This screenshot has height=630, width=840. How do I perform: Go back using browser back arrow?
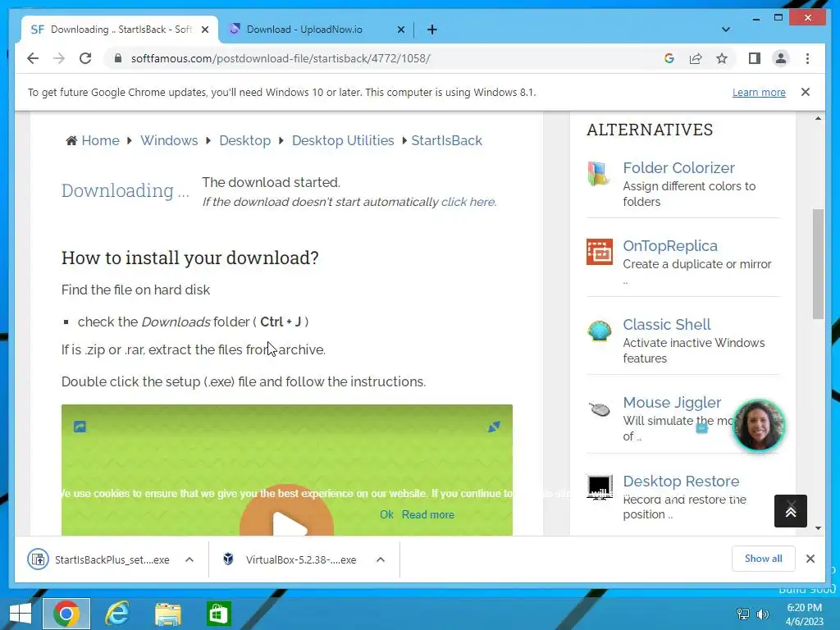[x=33, y=58]
